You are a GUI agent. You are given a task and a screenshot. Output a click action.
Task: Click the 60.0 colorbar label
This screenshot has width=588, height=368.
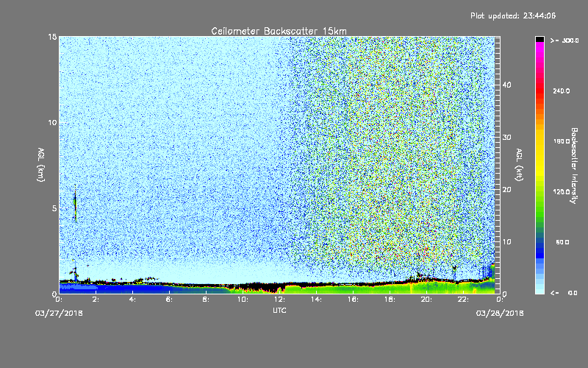pyautogui.click(x=562, y=242)
